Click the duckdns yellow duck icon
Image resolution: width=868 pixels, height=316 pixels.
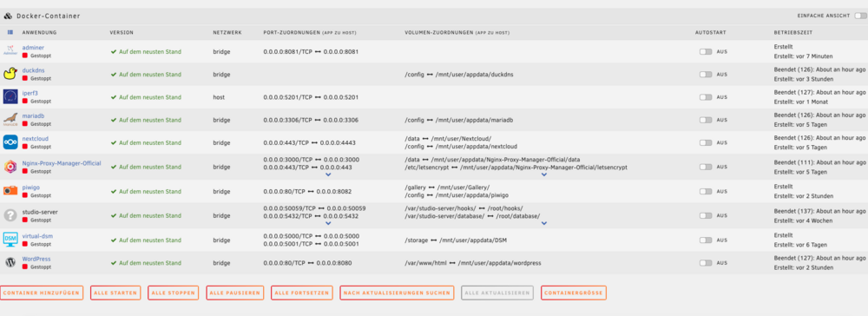(10, 74)
